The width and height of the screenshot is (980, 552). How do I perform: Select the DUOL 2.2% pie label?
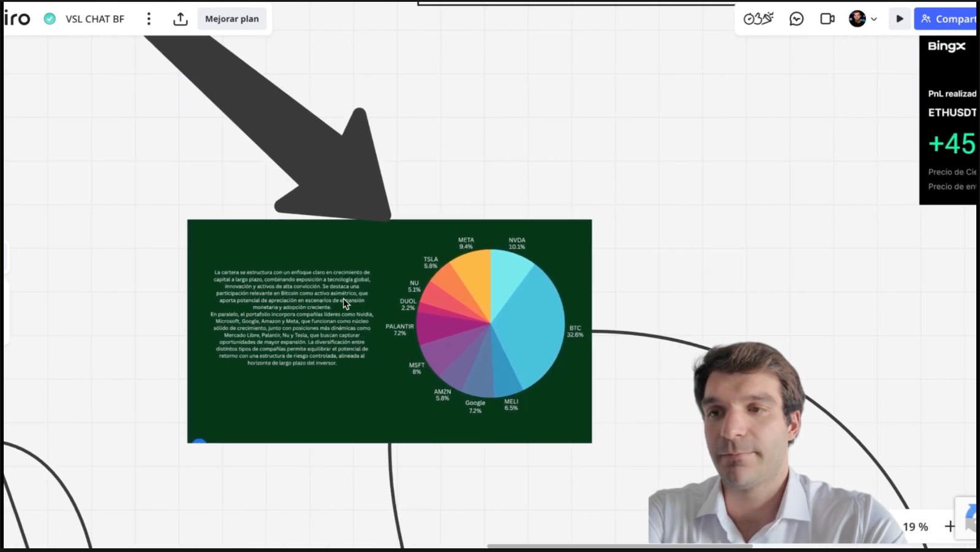[x=408, y=304]
